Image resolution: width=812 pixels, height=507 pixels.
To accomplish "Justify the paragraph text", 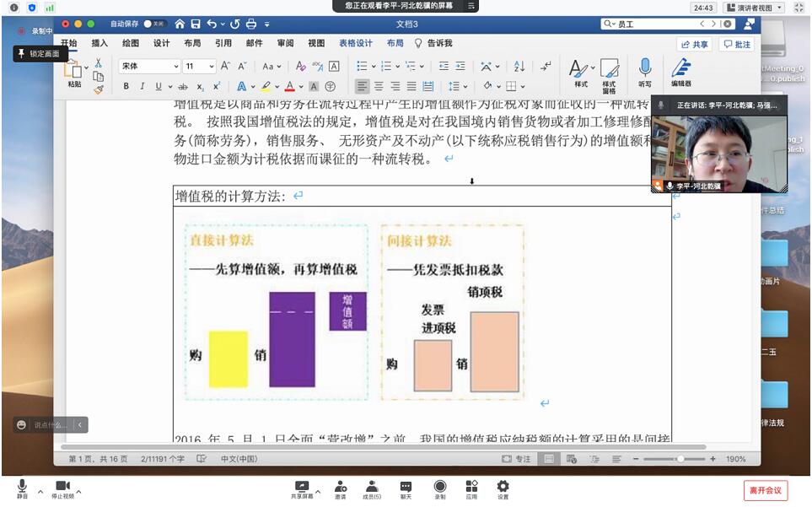I will pos(411,86).
